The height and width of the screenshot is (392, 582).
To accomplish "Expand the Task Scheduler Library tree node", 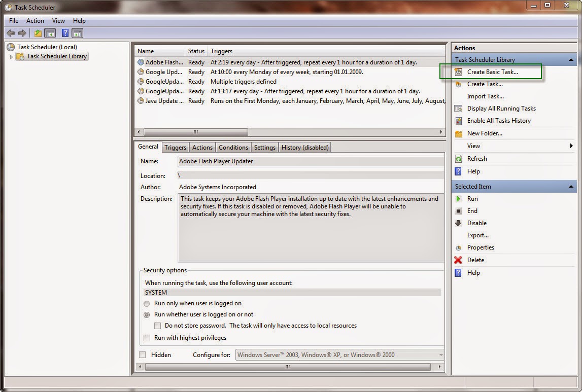I will tap(11, 57).
